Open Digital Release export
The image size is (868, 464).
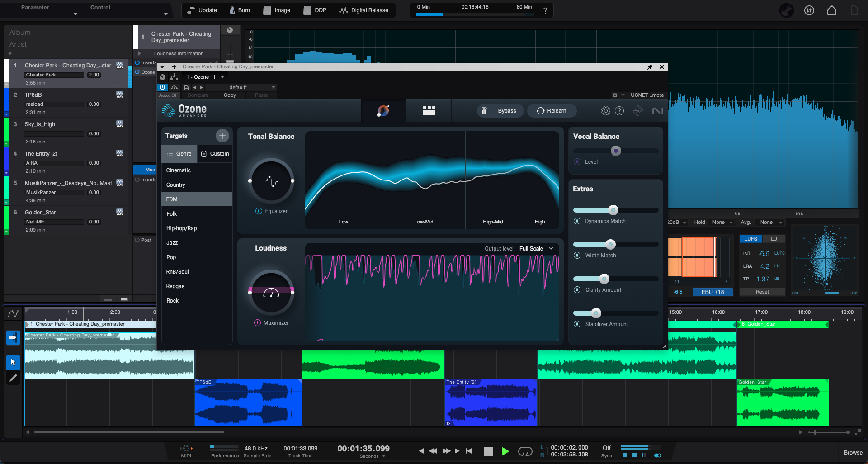click(364, 10)
